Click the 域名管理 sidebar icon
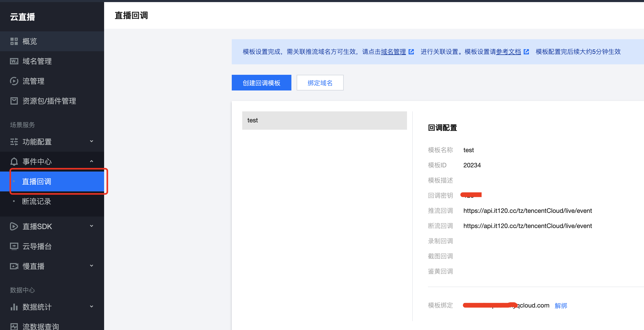The image size is (644, 330). point(14,61)
